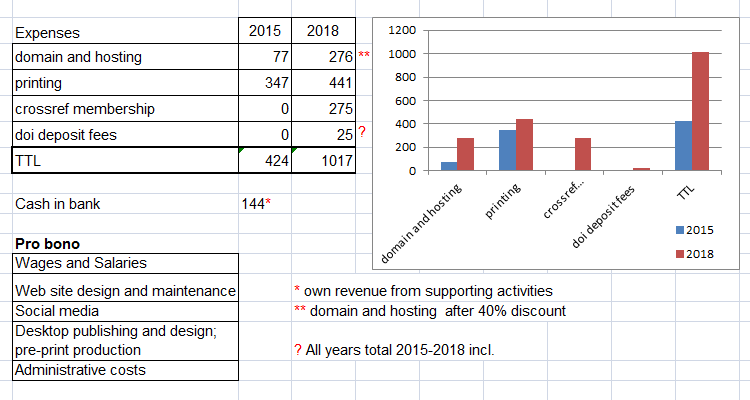Click the red question mark beside 25

click(362, 132)
